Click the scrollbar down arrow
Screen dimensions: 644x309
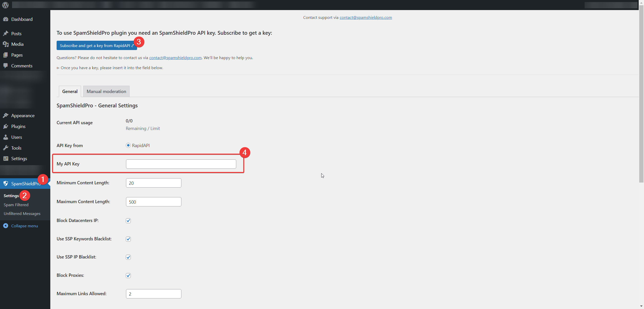click(x=641, y=306)
